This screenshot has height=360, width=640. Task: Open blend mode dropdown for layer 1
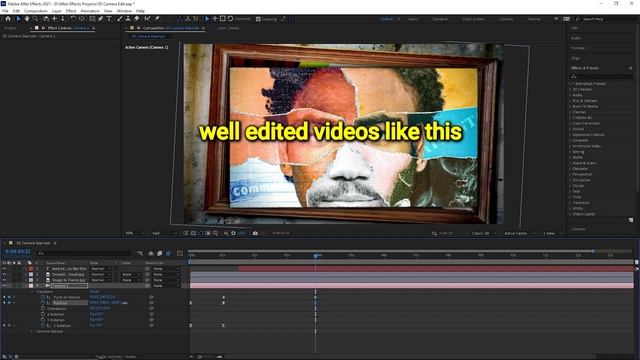point(100,269)
